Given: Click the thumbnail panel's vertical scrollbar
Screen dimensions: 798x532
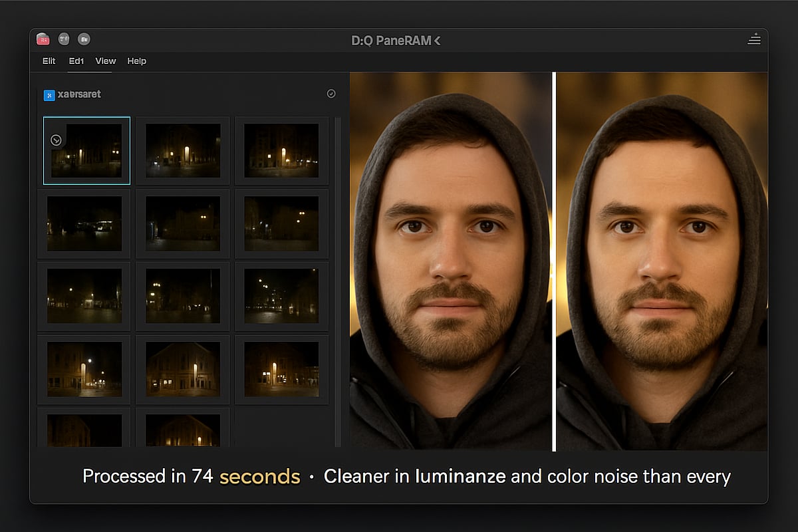Looking at the screenshot, I should (x=337, y=279).
